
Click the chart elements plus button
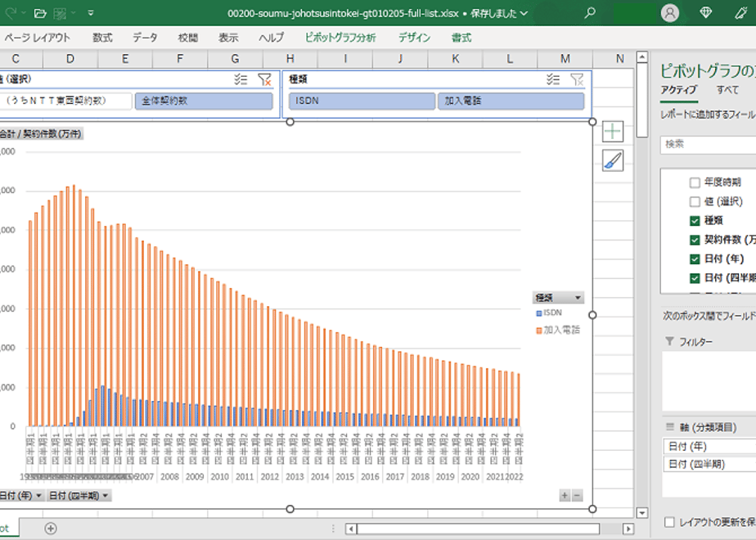(612, 132)
